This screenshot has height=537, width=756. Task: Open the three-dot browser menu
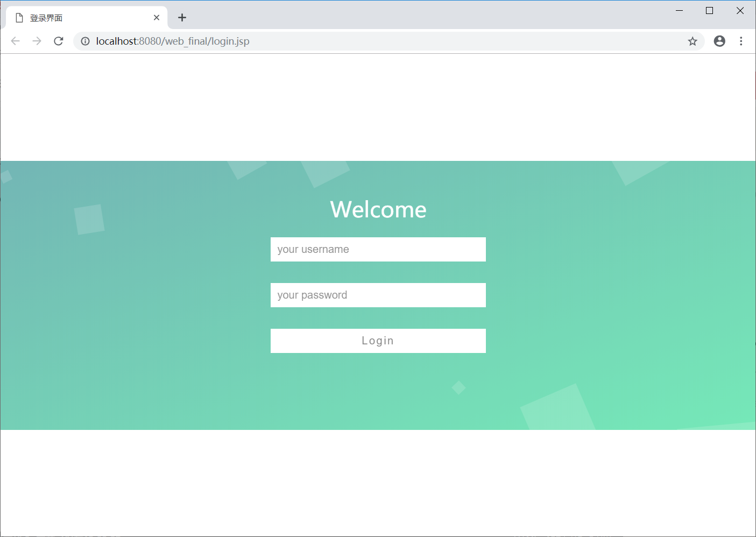click(x=741, y=41)
